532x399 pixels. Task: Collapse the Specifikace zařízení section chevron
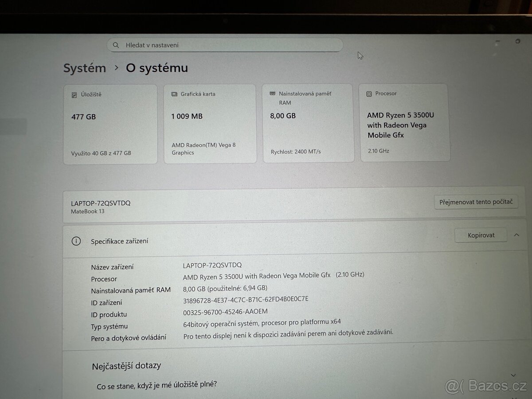click(517, 235)
